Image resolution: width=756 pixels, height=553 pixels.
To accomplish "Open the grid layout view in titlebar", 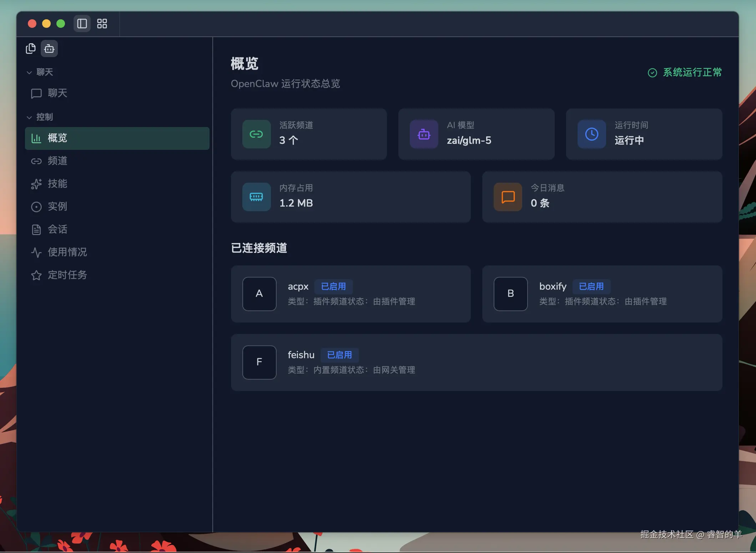I will click(102, 24).
